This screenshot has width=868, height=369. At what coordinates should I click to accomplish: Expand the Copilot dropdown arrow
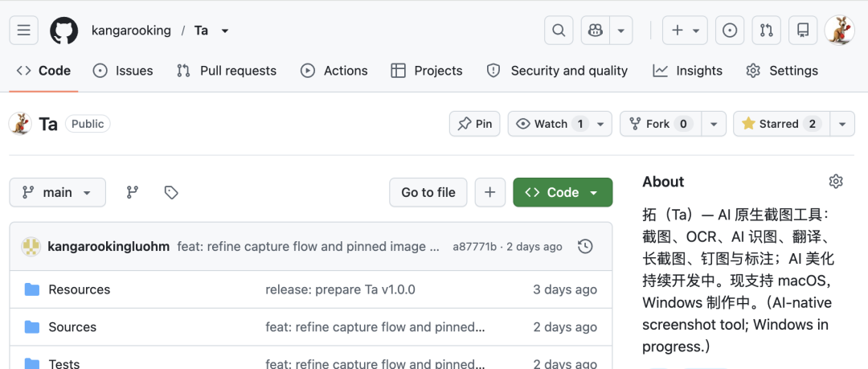click(621, 30)
